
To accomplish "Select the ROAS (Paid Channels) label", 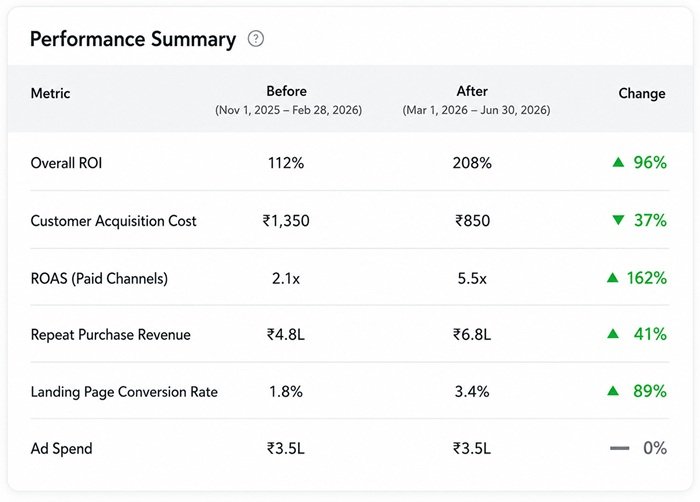I will [x=99, y=278].
